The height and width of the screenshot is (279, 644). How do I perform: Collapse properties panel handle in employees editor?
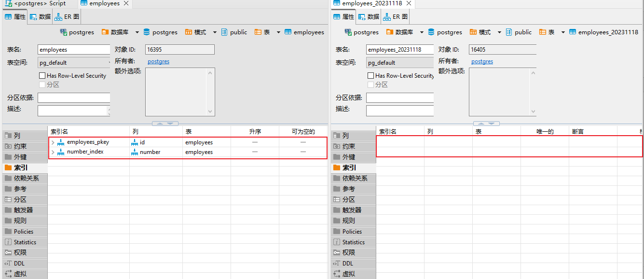click(165, 124)
